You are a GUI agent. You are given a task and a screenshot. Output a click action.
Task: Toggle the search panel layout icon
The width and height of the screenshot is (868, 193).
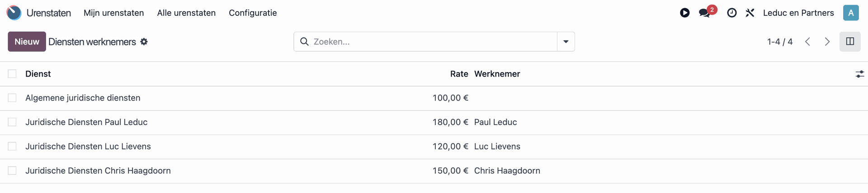click(850, 42)
